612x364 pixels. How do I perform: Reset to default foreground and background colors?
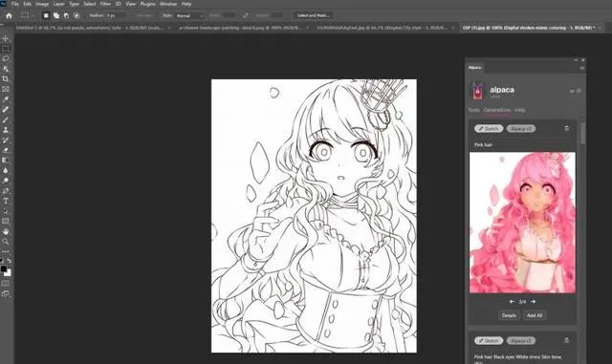[2, 260]
